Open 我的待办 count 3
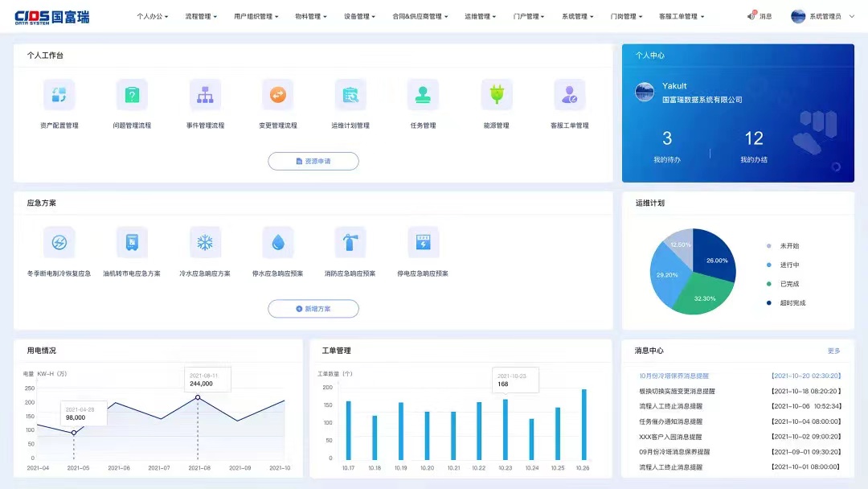 click(x=667, y=138)
